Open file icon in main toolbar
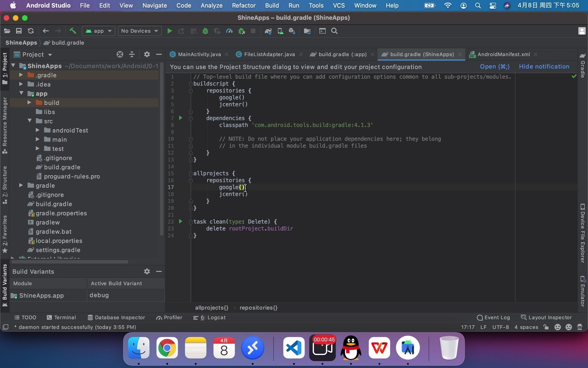This screenshot has width=588, height=368. [x=7, y=31]
